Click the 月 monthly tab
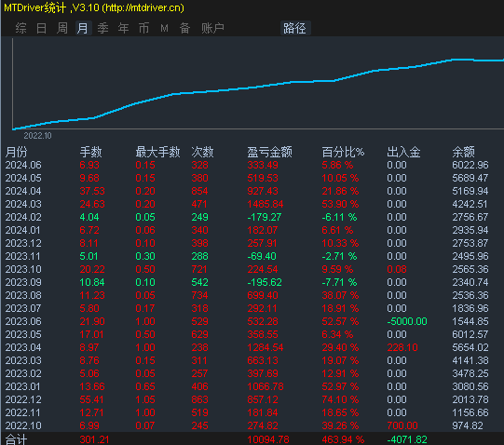The height and width of the screenshot is (445, 504). pos(83,28)
